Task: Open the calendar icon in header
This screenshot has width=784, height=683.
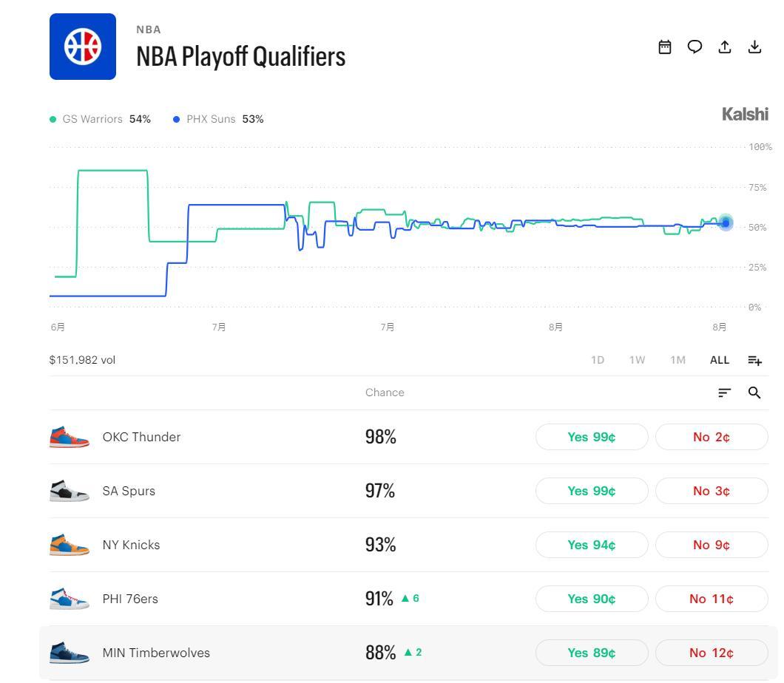Action: pos(664,47)
